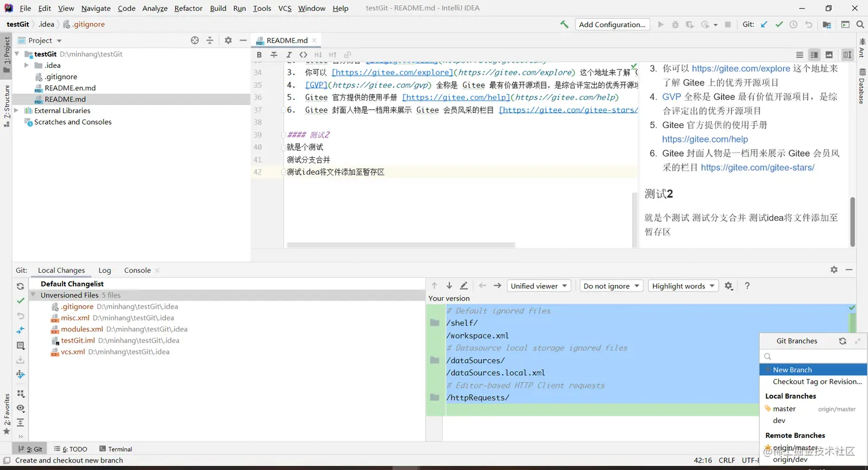The width and height of the screenshot is (868, 470).
Task: Open gitee.com/help link in preview
Action: click(x=705, y=139)
